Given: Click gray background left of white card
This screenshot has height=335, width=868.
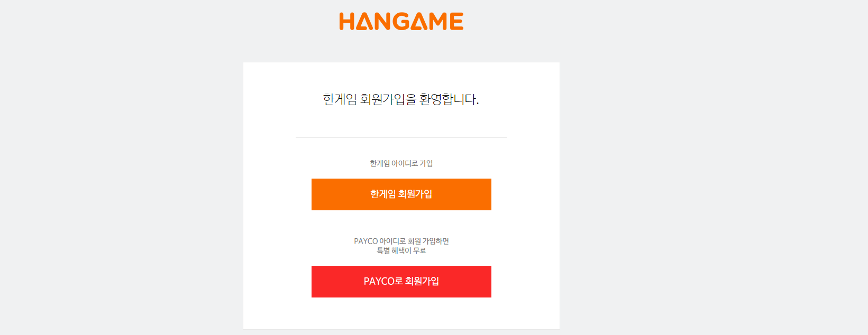Looking at the screenshot, I should [122, 196].
